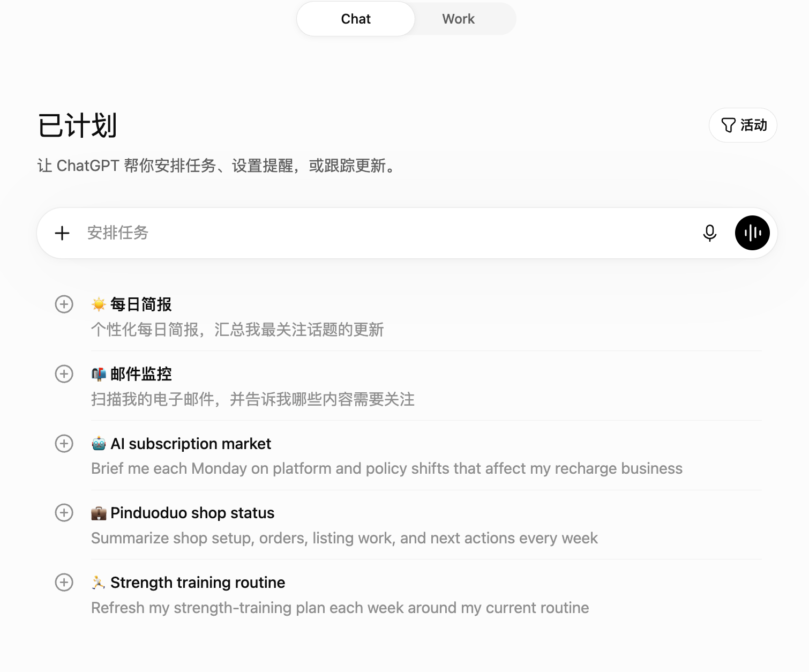Click the sun emoji beside 每日简报

[x=99, y=304]
